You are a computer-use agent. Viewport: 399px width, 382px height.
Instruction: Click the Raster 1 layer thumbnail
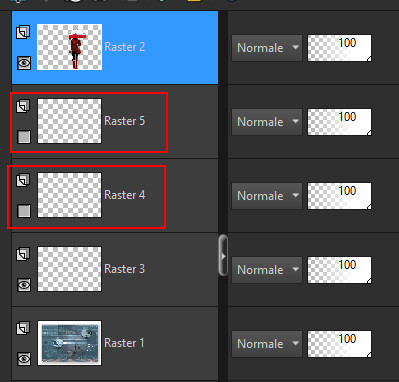[69, 343]
